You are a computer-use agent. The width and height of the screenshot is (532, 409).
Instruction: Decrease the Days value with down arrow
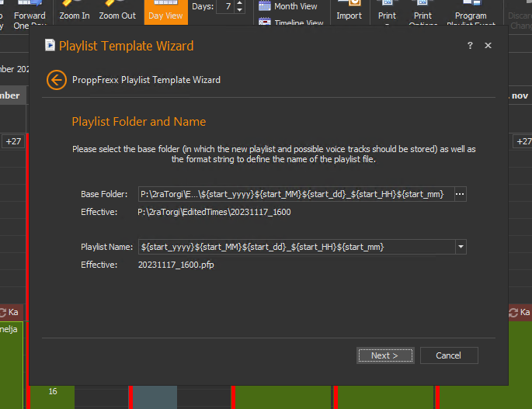239,11
